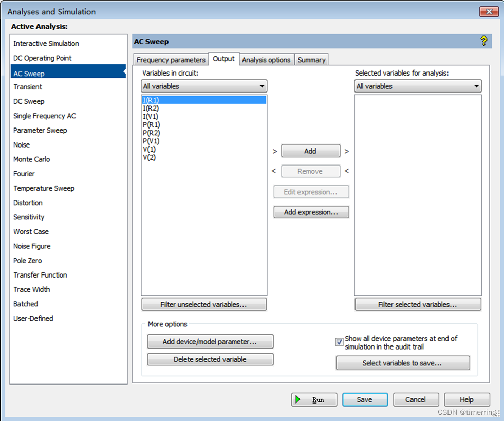Screen dimensions: 504x421
Task: Select Interactive Simulation analysis
Action: 46,43
